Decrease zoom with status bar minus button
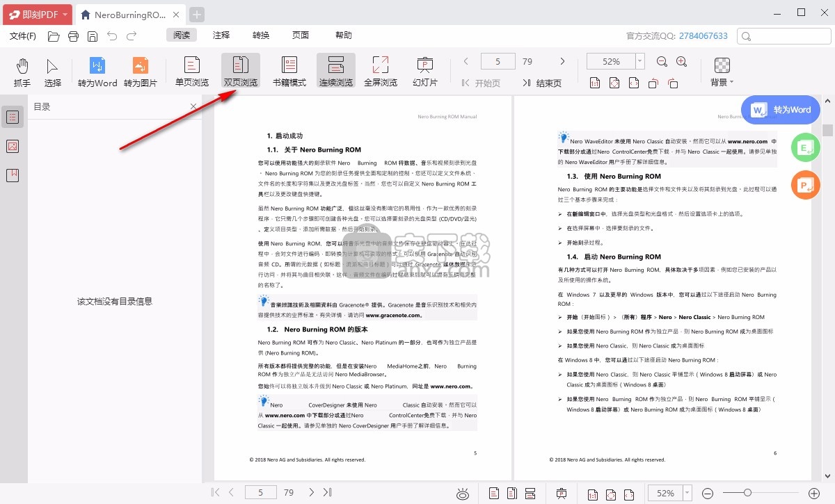The image size is (835, 504). click(x=708, y=494)
